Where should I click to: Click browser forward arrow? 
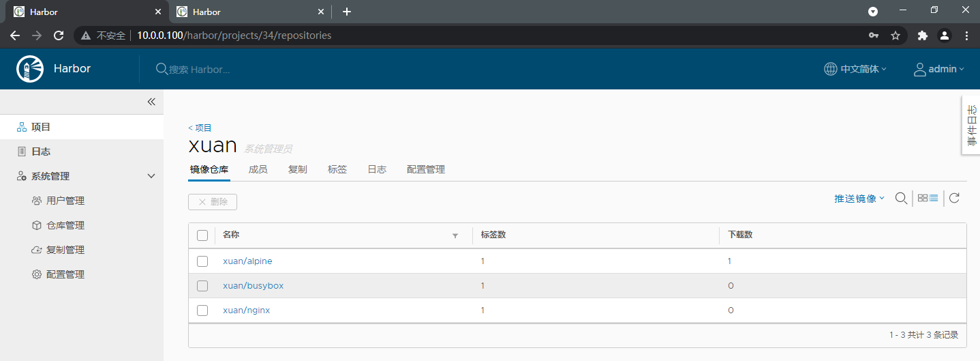tap(37, 35)
